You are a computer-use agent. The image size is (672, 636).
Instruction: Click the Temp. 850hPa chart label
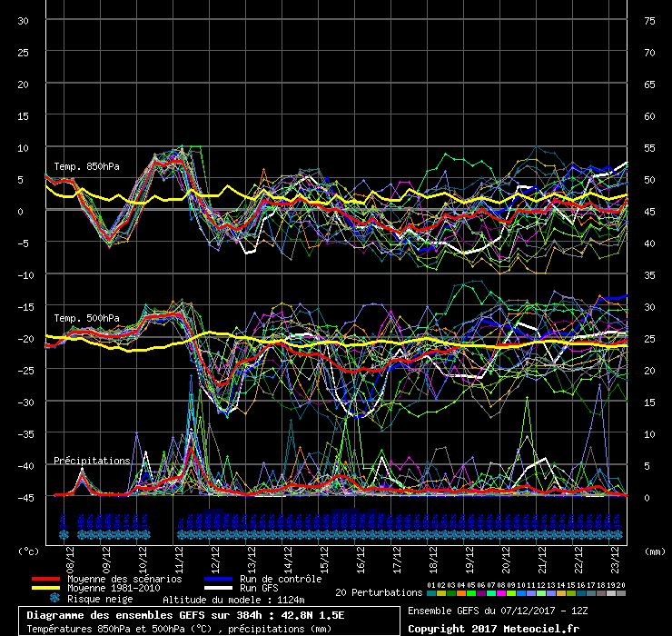click(x=86, y=166)
